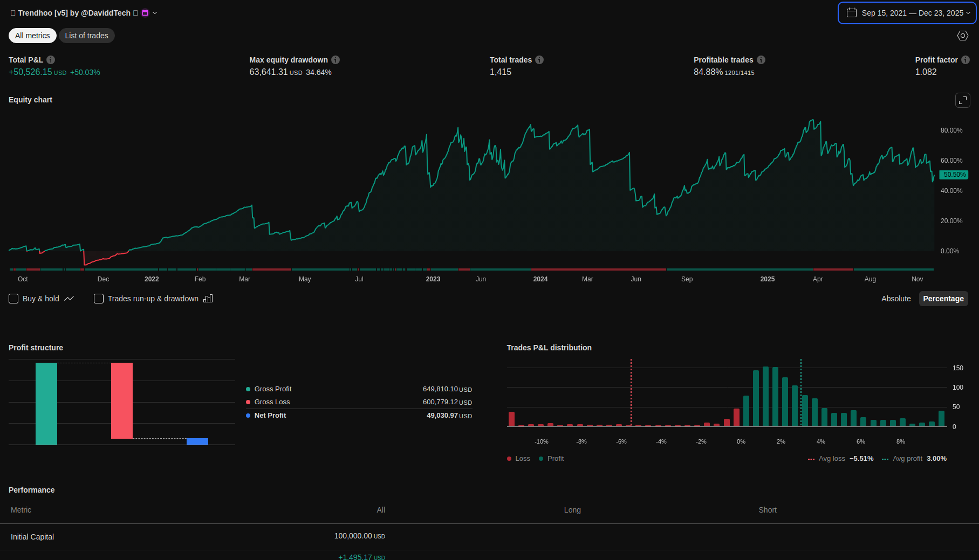
Task: Open Profit factor info icon
Action: [x=966, y=60]
